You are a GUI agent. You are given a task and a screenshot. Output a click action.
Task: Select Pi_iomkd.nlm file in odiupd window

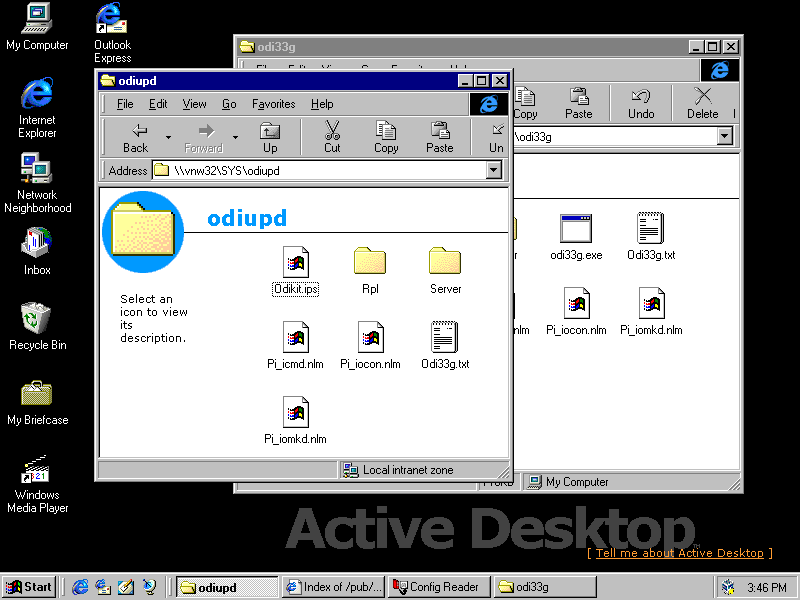click(295, 420)
